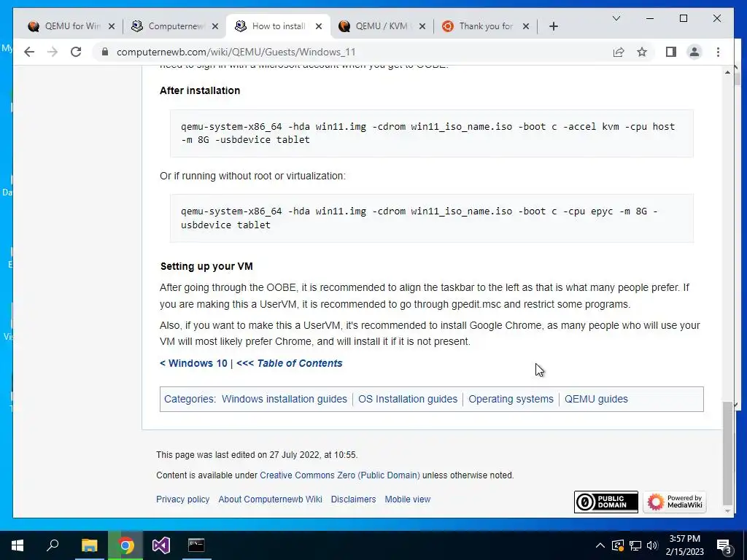
Task: Click the scrollbar up arrow
Action: [x=727, y=72]
